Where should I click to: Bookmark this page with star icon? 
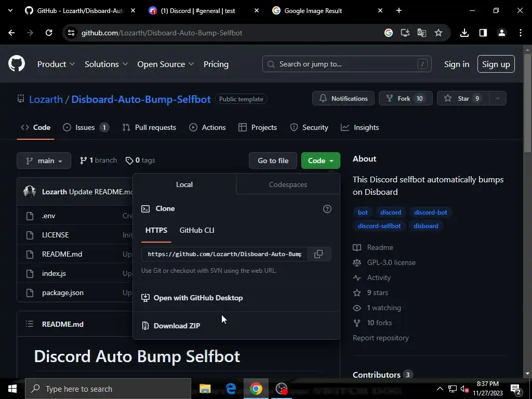click(x=438, y=33)
